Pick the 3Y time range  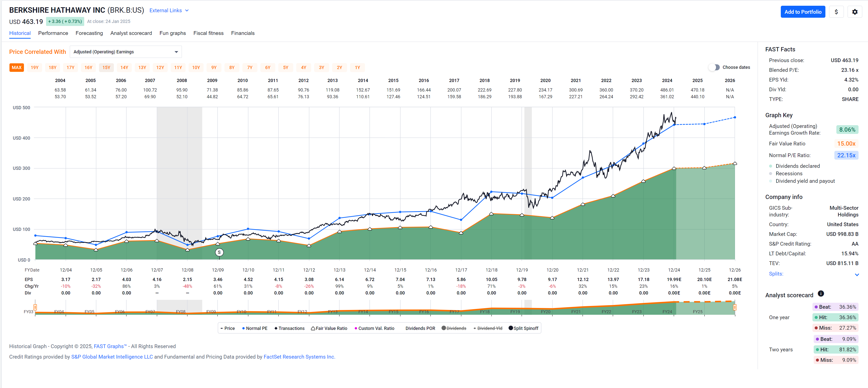pos(321,68)
